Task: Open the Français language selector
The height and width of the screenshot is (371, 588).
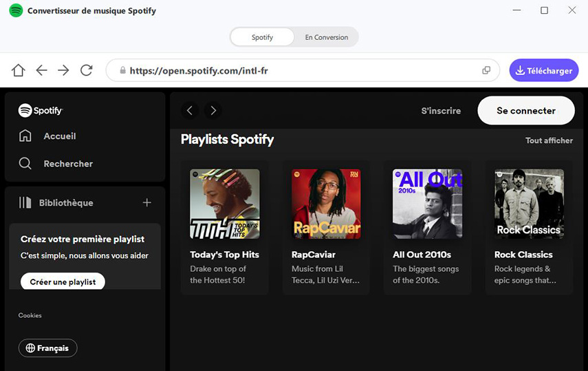Action: coord(47,348)
